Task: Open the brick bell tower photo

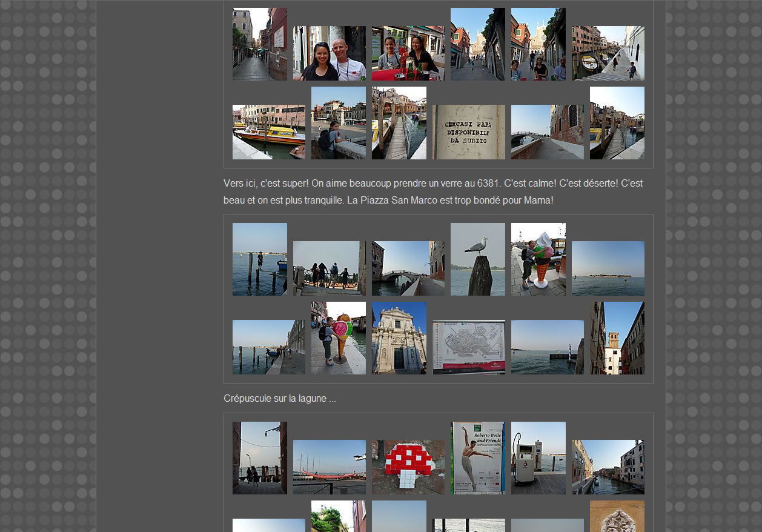Action: click(x=617, y=338)
